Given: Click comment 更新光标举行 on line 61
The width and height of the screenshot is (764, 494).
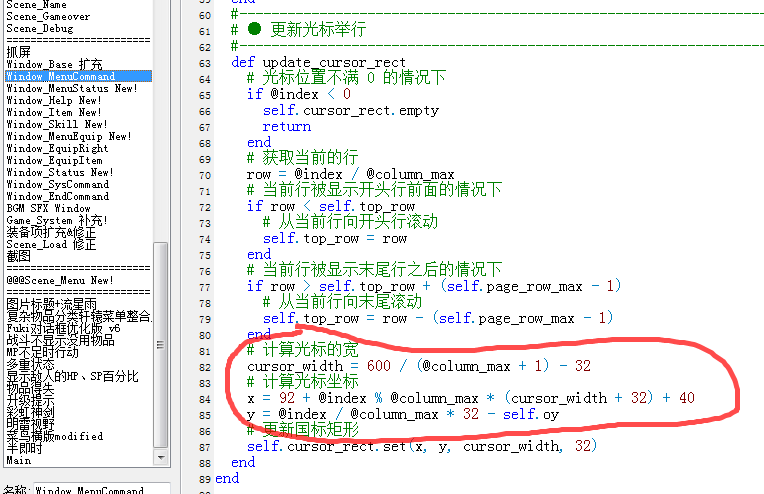Looking at the screenshot, I should tap(318, 30).
